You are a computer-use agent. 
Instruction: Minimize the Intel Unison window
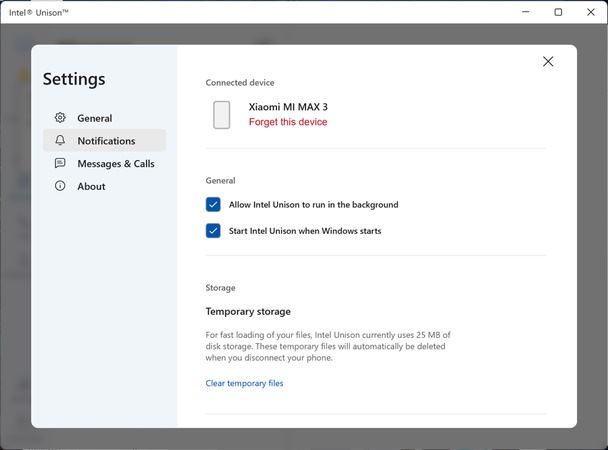(526, 12)
